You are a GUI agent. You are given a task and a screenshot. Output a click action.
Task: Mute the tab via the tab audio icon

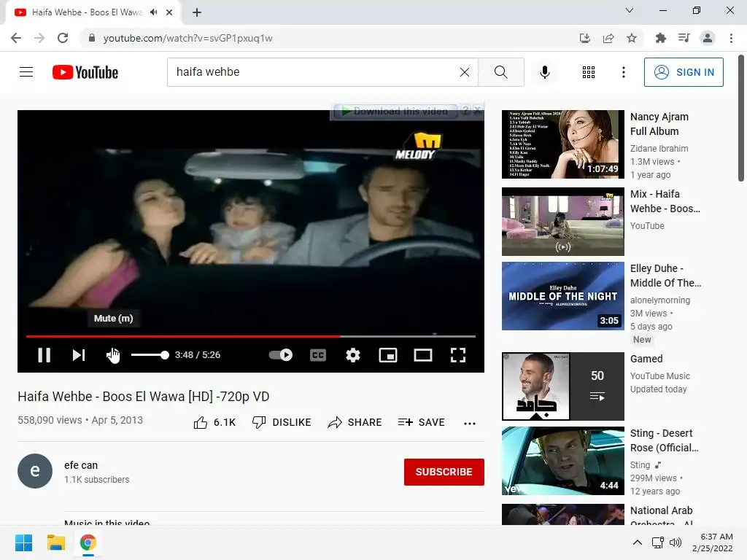154,12
